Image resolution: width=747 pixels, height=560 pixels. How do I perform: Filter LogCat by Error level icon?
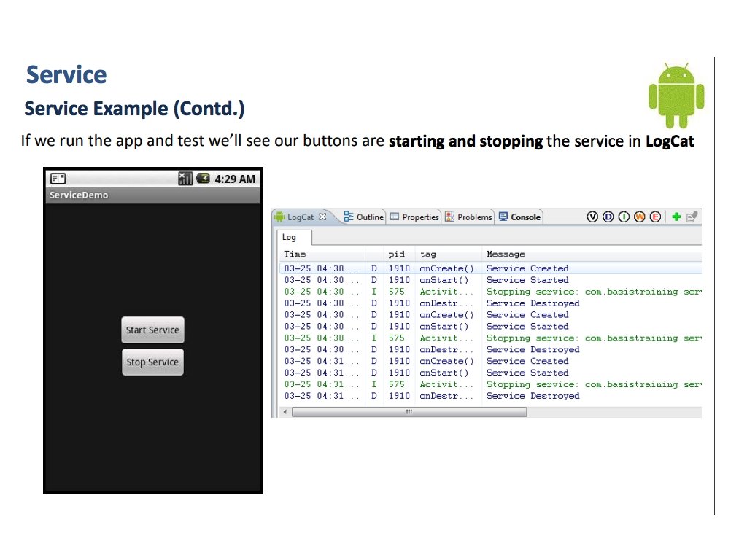click(655, 217)
